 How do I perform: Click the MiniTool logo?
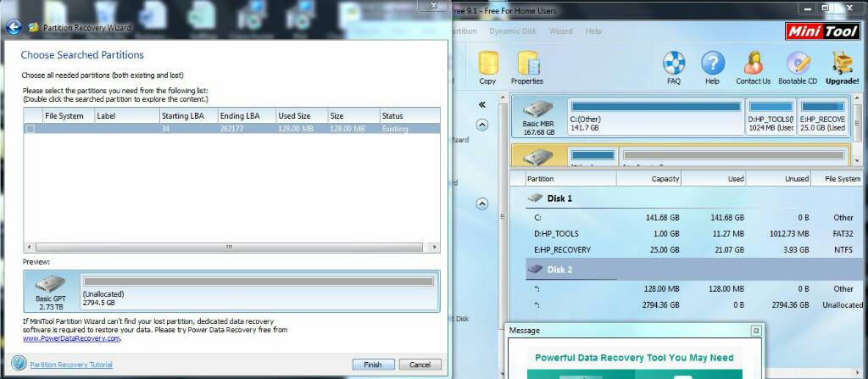coord(822,31)
